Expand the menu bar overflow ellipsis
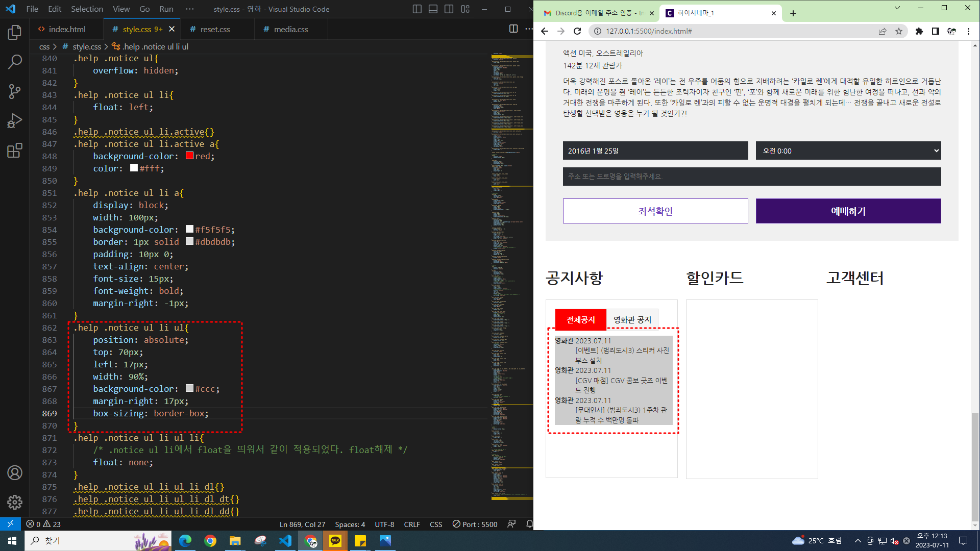This screenshot has width=980, height=551. [190, 9]
